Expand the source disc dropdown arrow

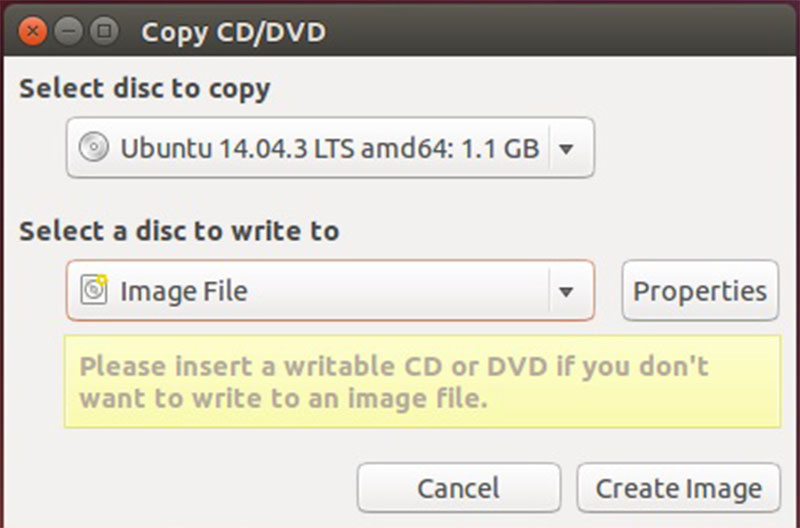pyautogui.click(x=566, y=149)
